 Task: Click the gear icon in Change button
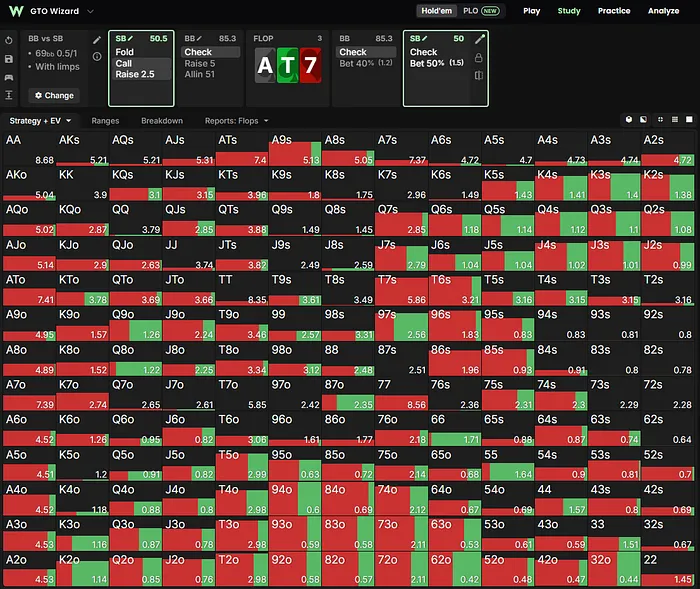coord(38,95)
